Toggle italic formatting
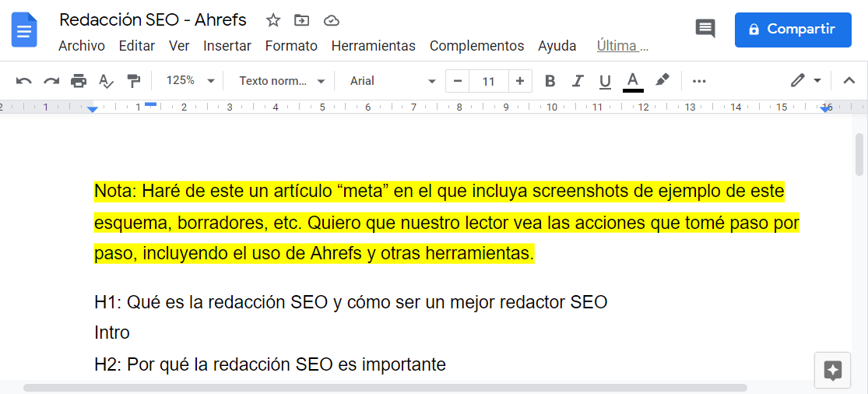Screen dimensions: 868x394 578,81
